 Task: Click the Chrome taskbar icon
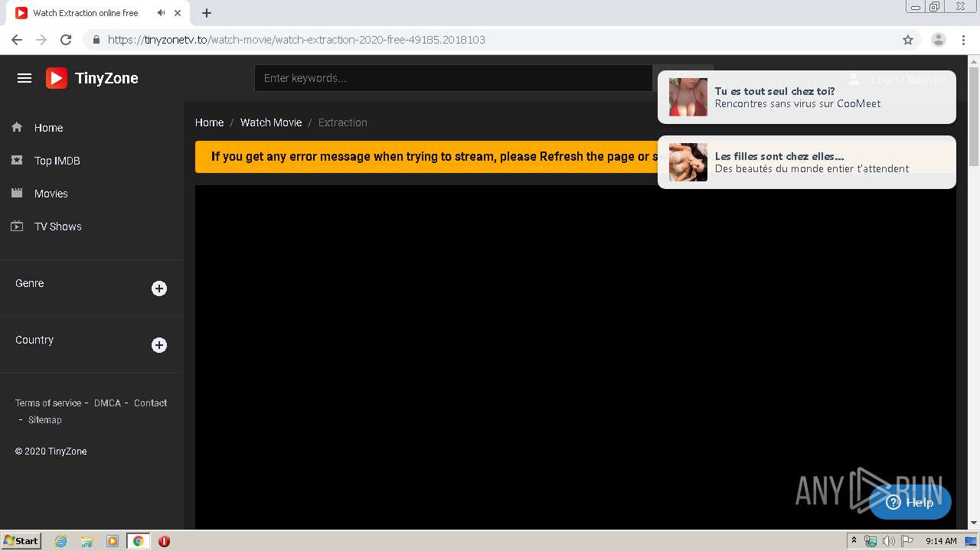click(x=138, y=541)
